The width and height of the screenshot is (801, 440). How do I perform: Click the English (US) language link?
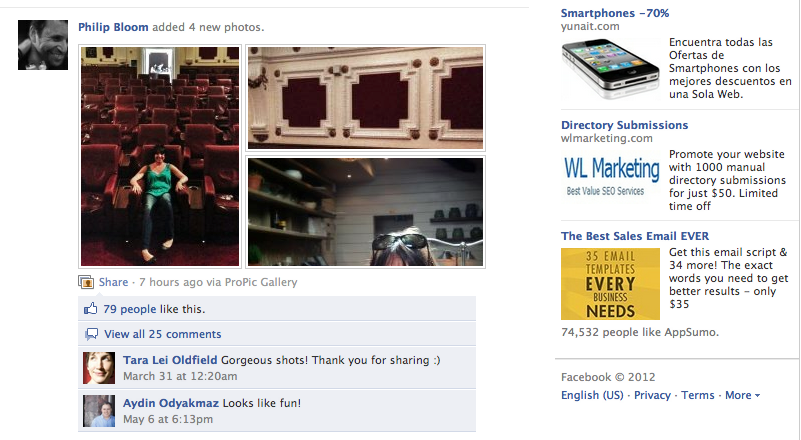592,395
